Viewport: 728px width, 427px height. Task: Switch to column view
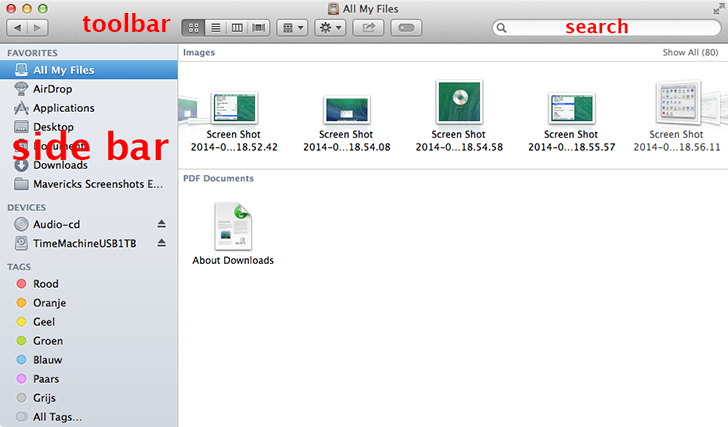pyautogui.click(x=237, y=28)
